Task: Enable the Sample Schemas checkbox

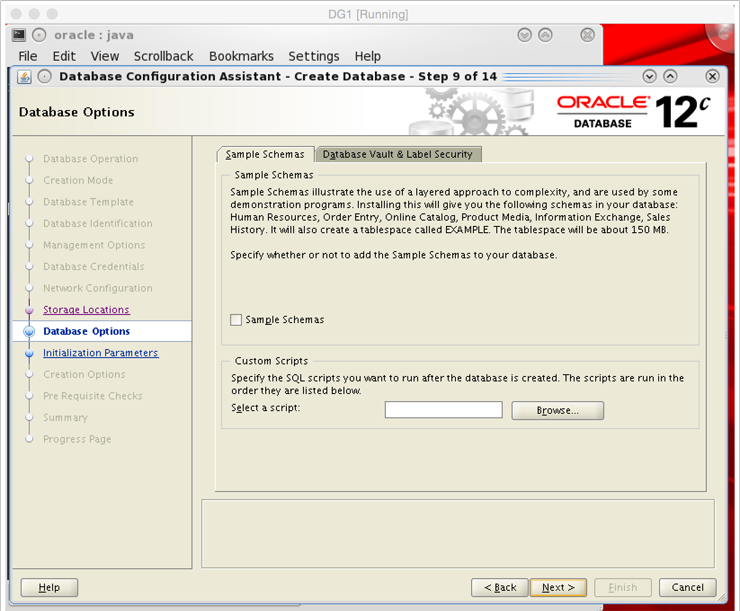Action: (x=236, y=320)
